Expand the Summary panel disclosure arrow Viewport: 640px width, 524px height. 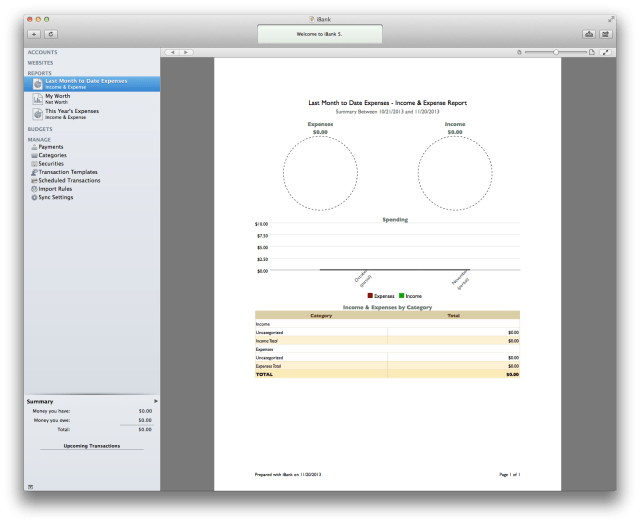click(x=155, y=401)
